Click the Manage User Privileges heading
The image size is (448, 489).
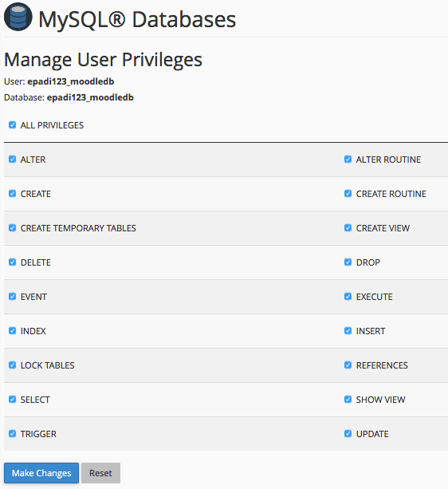(103, 59)
